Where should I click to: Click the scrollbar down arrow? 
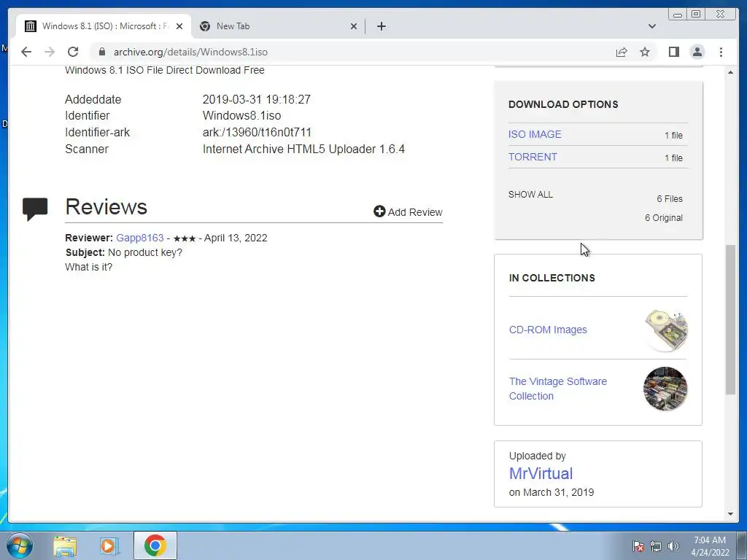(x=730, y=514)
